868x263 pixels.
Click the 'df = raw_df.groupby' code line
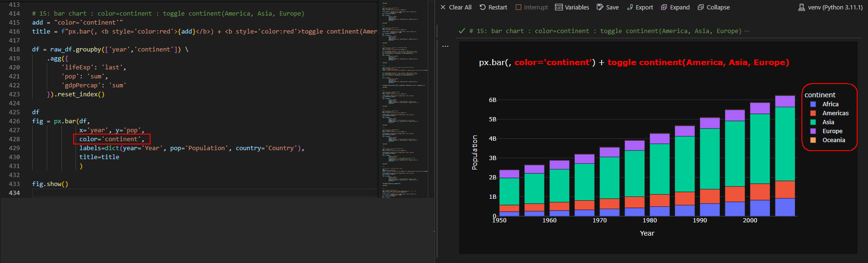[x=110, y=50]
